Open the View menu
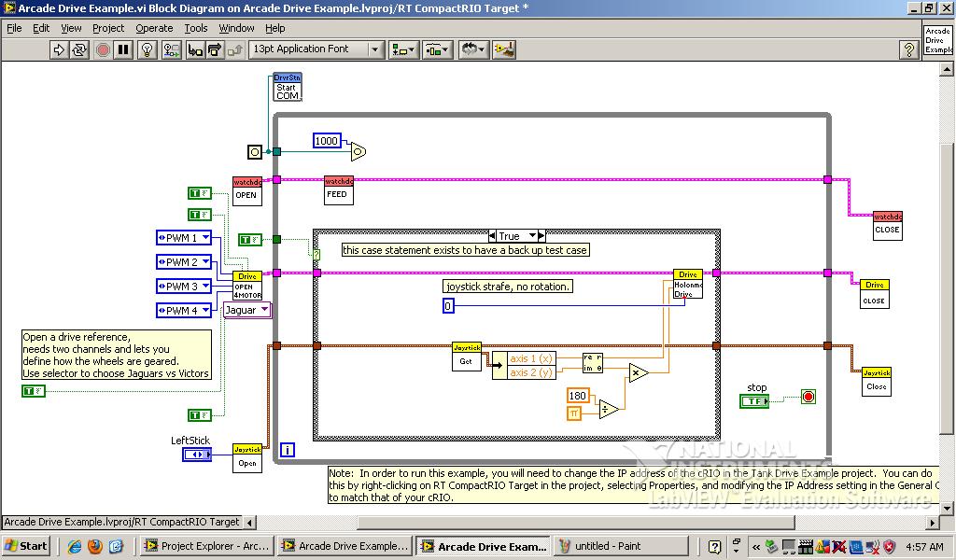 click(x=71, y=28)
